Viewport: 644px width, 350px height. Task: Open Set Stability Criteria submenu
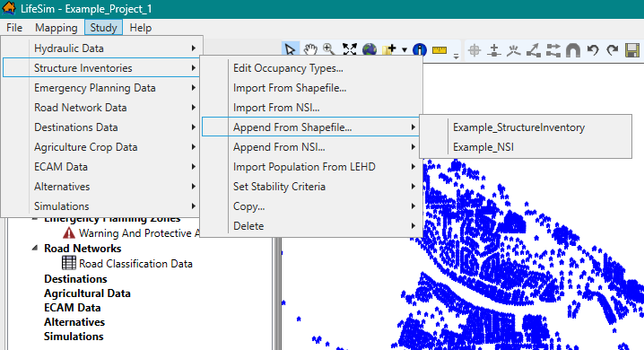311,186
